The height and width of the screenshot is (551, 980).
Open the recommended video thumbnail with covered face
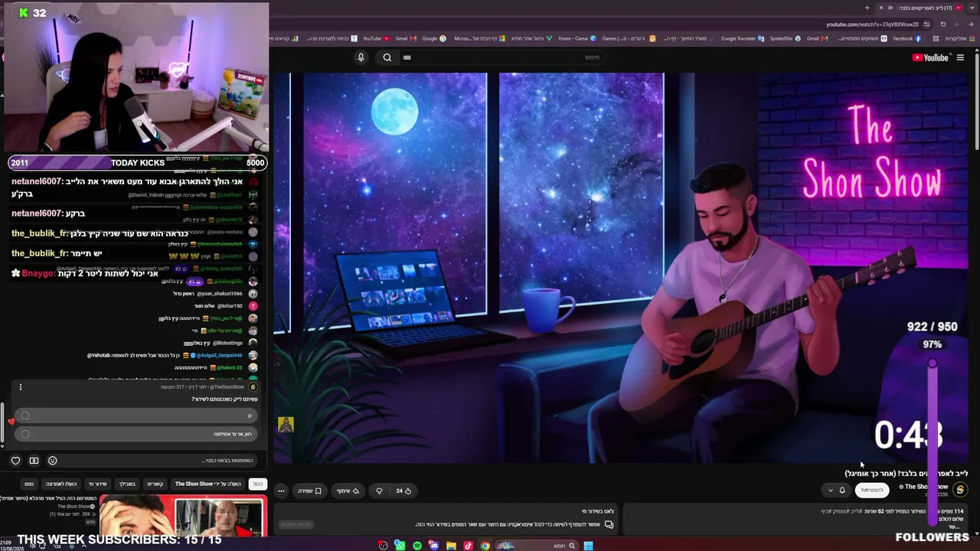[182, 517]
